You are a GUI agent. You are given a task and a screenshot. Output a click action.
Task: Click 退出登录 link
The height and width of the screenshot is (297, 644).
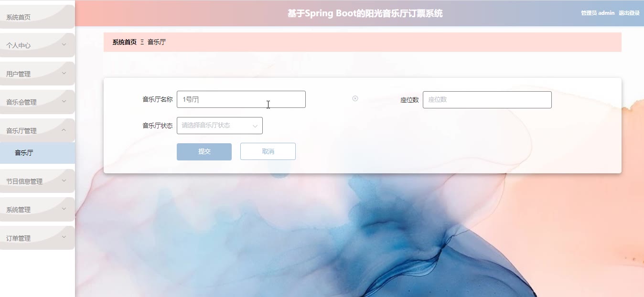pos(629,13)
